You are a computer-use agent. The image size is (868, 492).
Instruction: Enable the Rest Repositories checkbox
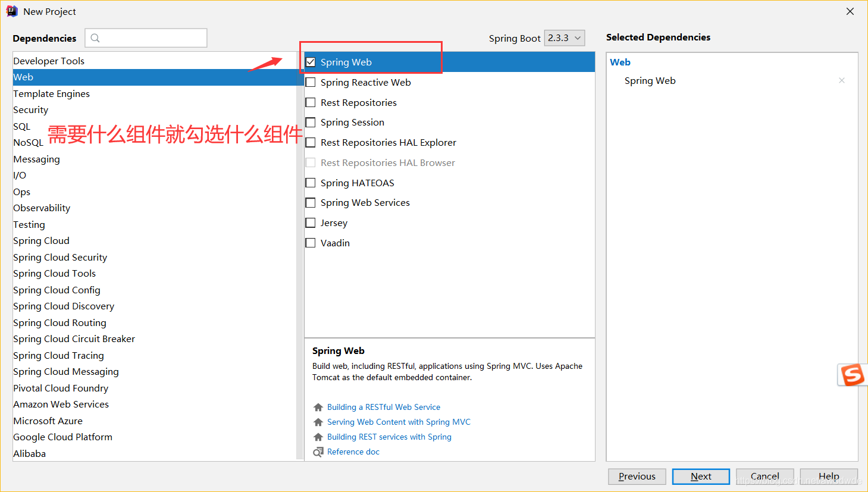coord(311,102)
